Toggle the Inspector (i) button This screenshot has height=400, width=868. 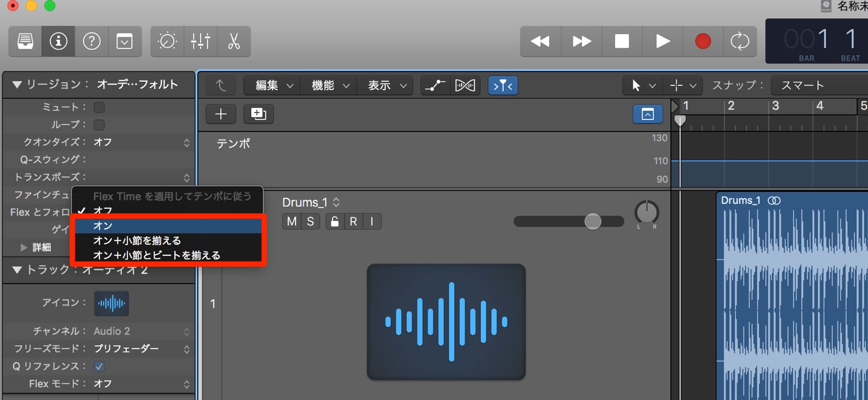click(x=58, y=41)
